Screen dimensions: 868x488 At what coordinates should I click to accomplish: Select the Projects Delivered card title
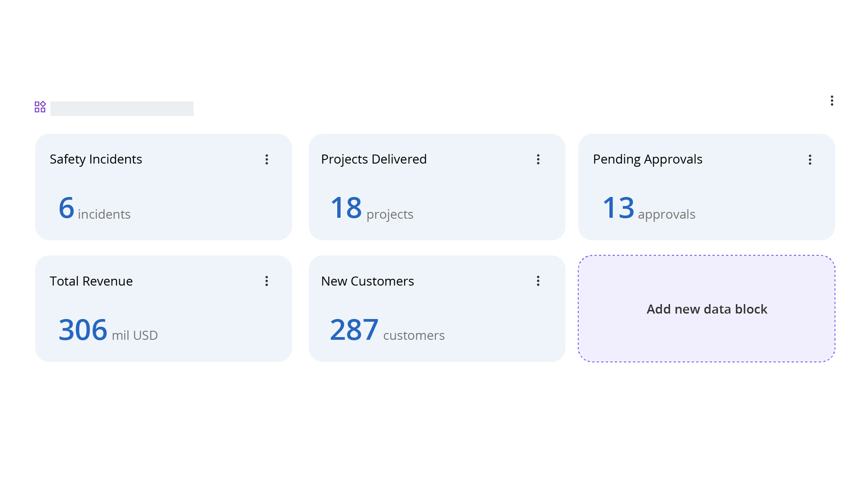[374, 159]
